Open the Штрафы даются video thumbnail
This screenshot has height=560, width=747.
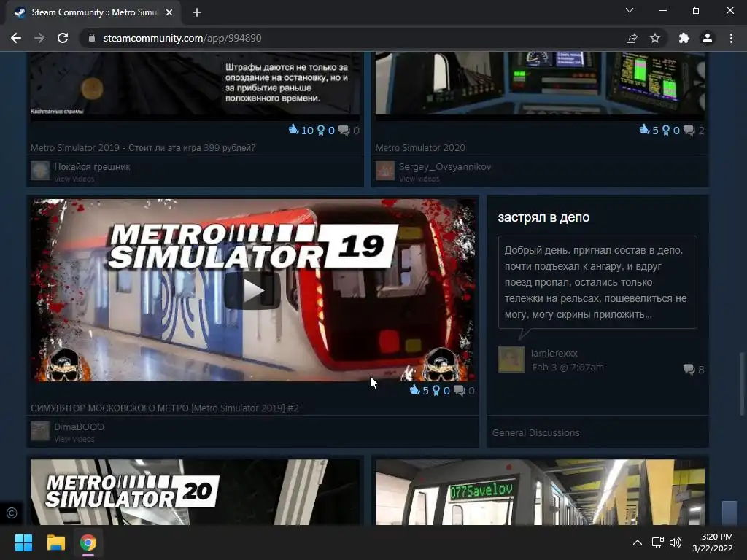195,84
